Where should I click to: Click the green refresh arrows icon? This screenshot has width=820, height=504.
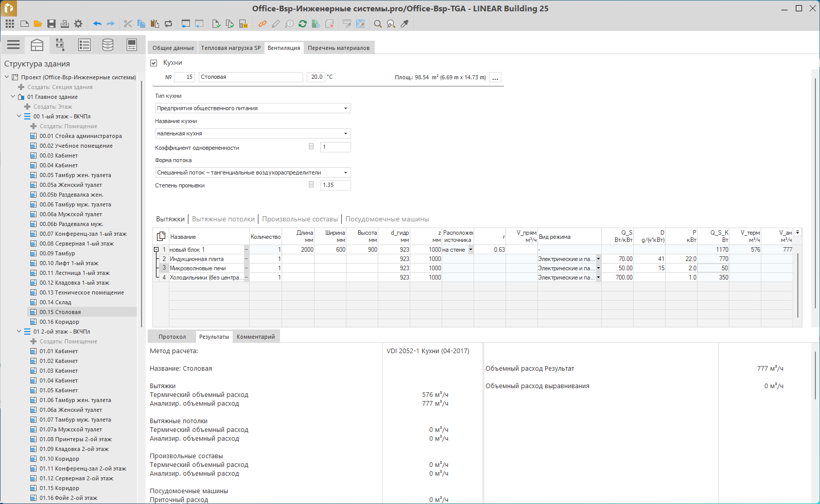303,24
